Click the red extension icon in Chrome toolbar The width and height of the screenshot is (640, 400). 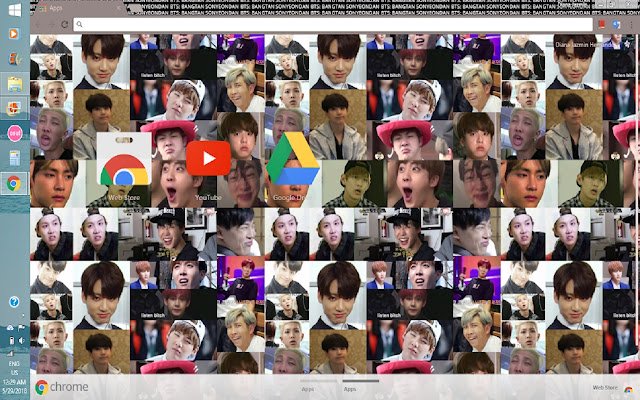pos(602,24)
